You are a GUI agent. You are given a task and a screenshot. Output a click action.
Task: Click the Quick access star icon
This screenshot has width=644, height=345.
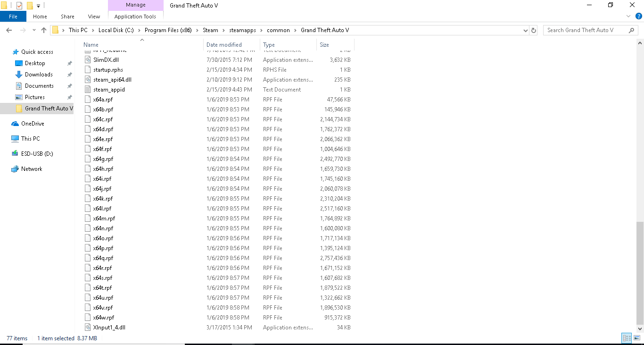[16, 52]
